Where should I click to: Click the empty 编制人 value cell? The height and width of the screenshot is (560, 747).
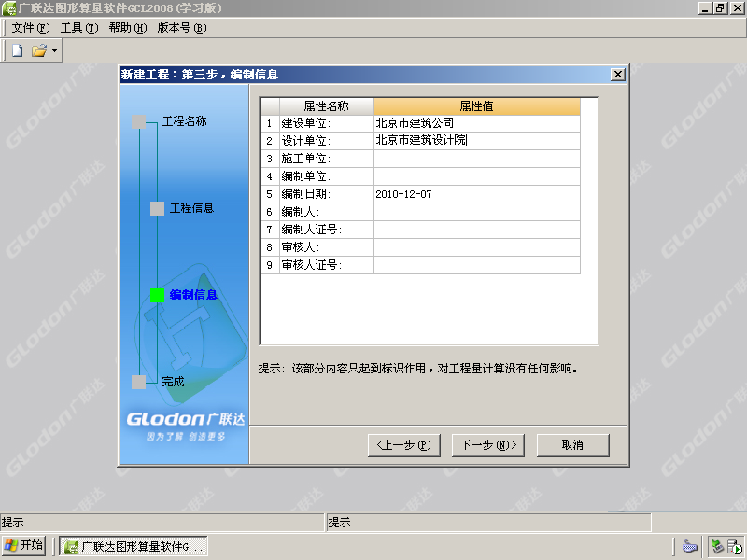tap(477, 212)
